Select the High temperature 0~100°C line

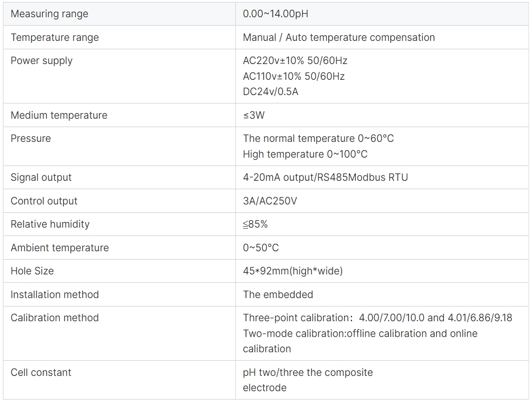point(305,154)
